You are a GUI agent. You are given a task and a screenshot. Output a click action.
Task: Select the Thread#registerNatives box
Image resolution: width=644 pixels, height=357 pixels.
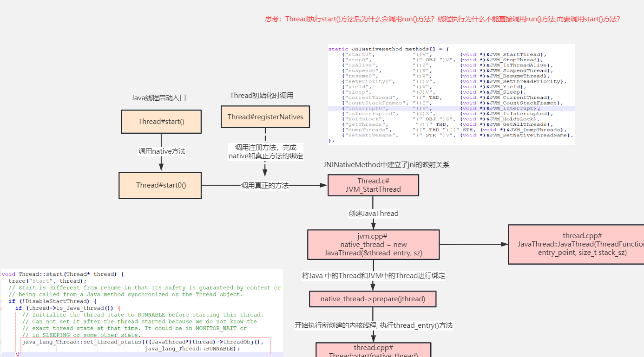[x=265, y=117]
